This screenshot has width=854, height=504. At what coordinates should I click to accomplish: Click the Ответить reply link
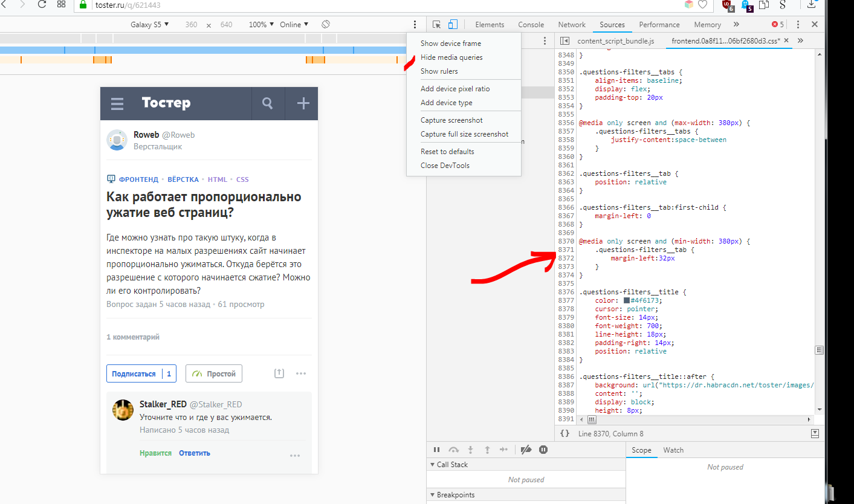point(195,453)
